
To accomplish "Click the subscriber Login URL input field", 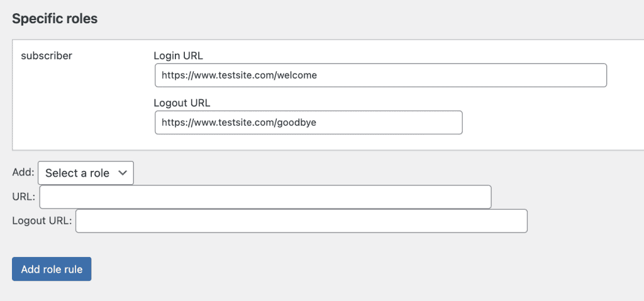I will coord(380,75).
